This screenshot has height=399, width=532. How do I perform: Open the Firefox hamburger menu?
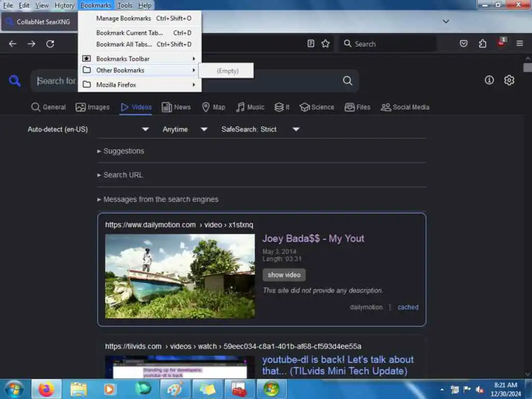click(520, 44)
